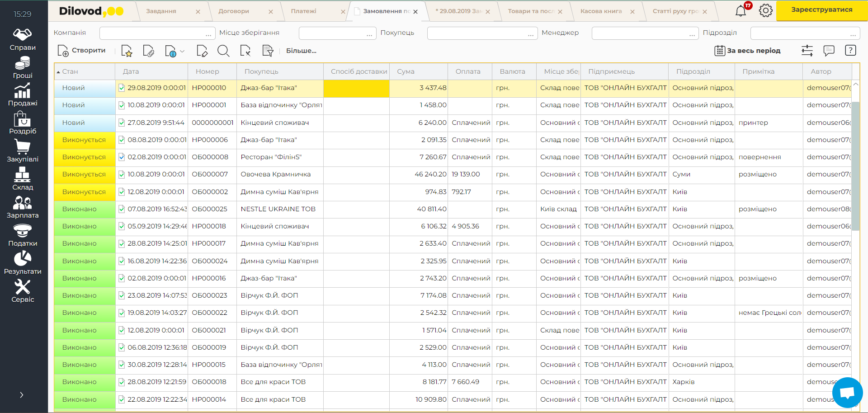Close the Касова книга tab
Screen dimensions: 868x413
[x=632, y=12]
